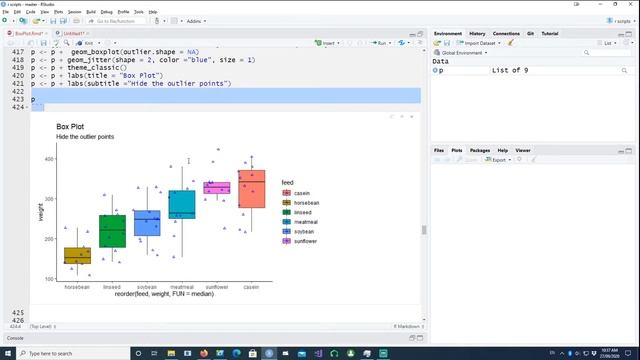Click the New File icon in main toolbar
The height and width of the screenshot is (360, 640).
[x=5, y=21]
